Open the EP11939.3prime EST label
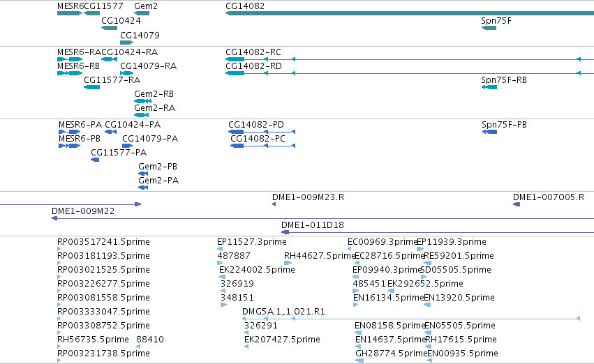Image resolution: width=594 pixels, height=364 pixels. 452,242
